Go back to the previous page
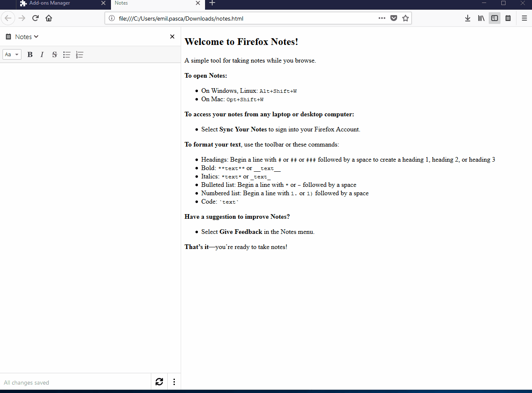 click(8, 18)
